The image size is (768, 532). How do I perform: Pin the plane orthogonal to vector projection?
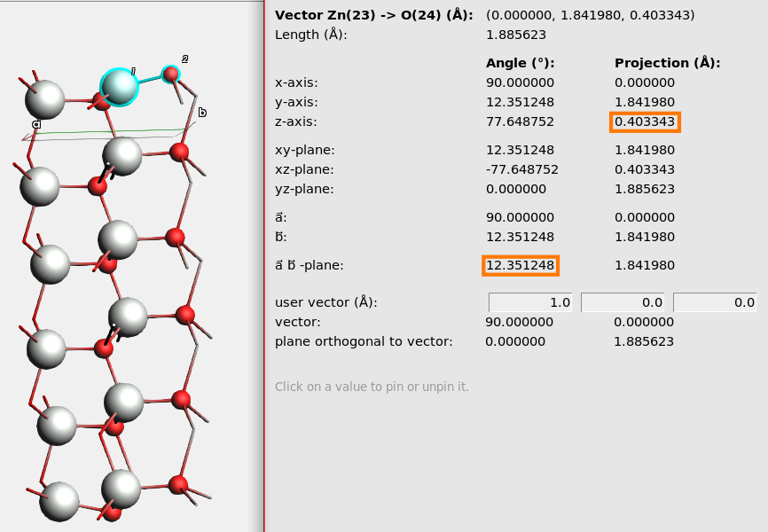tap(645, 341)
